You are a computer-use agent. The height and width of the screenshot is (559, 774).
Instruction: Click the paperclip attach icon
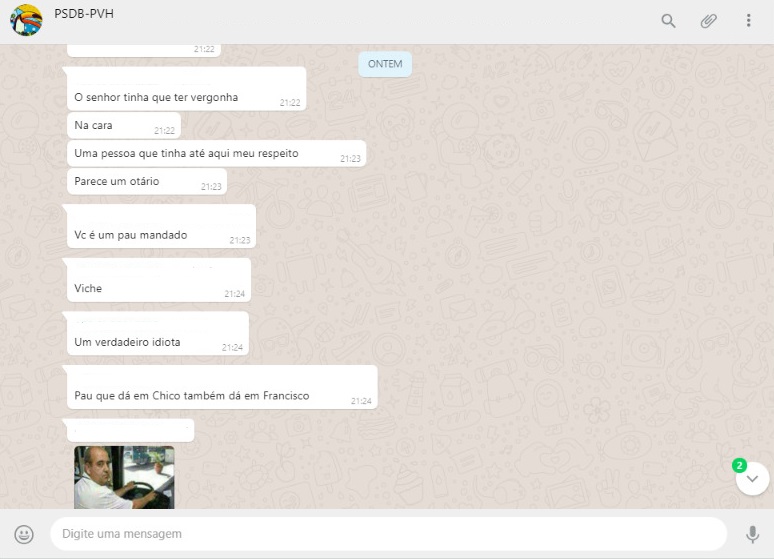point(708,21)
